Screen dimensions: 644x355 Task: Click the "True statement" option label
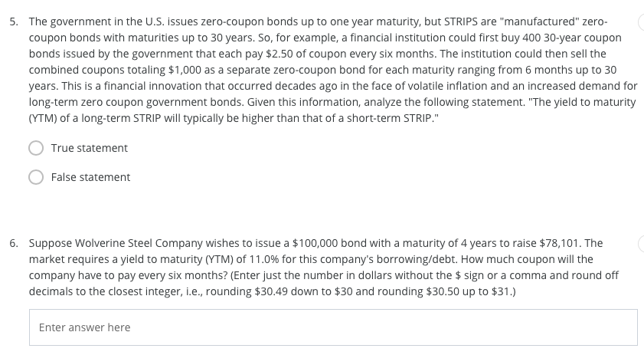tap(89, 148)
